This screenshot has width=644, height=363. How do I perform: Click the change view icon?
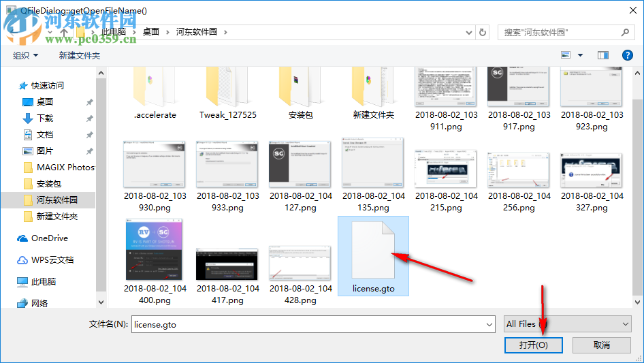coord(566,55)
